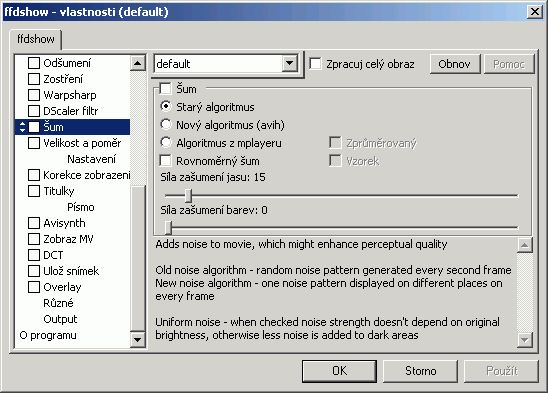Select the Velikost a poměr row label

[x=82, y=143]
